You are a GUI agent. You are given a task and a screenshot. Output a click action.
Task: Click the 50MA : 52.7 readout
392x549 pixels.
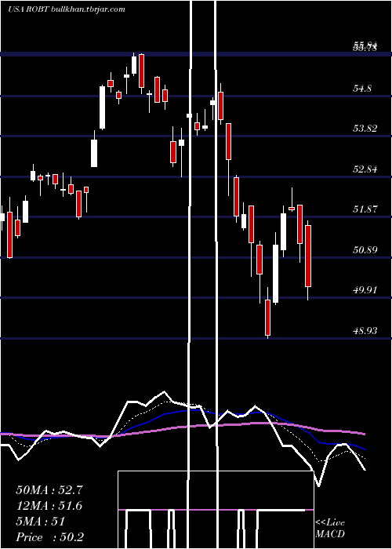[x=49, y=490]
